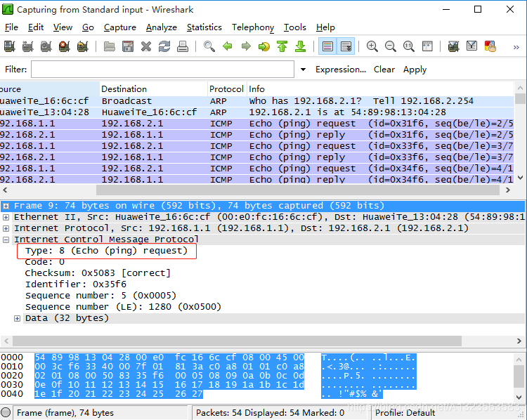
Task: Reset zoom to normal size 1:1
Action: tap(409, 46)
